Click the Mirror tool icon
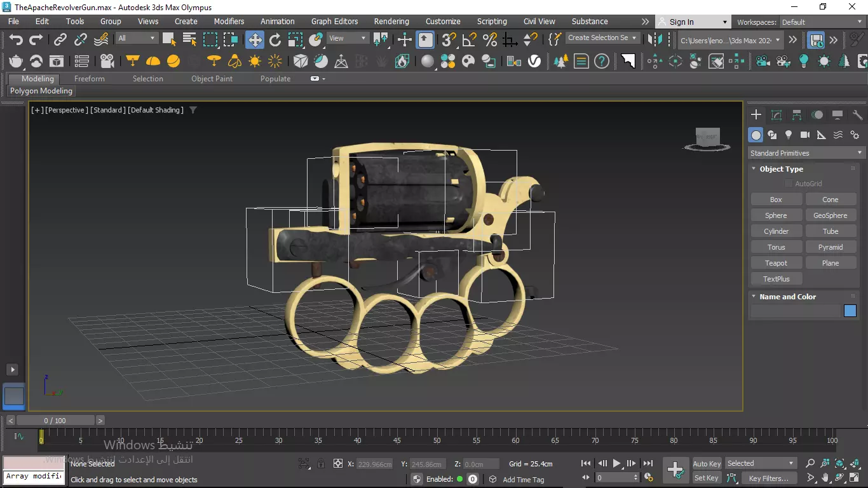Viewport: 868px width, 488px height. click(655, 40)
